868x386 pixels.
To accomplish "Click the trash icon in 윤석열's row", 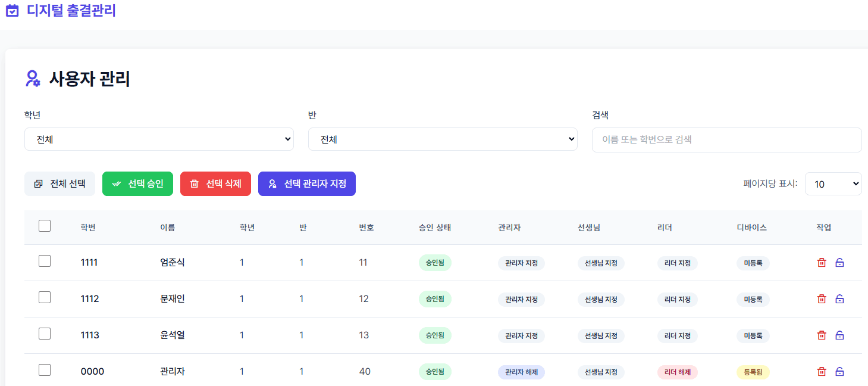I will pyautogui.click(x=822, y=335).
